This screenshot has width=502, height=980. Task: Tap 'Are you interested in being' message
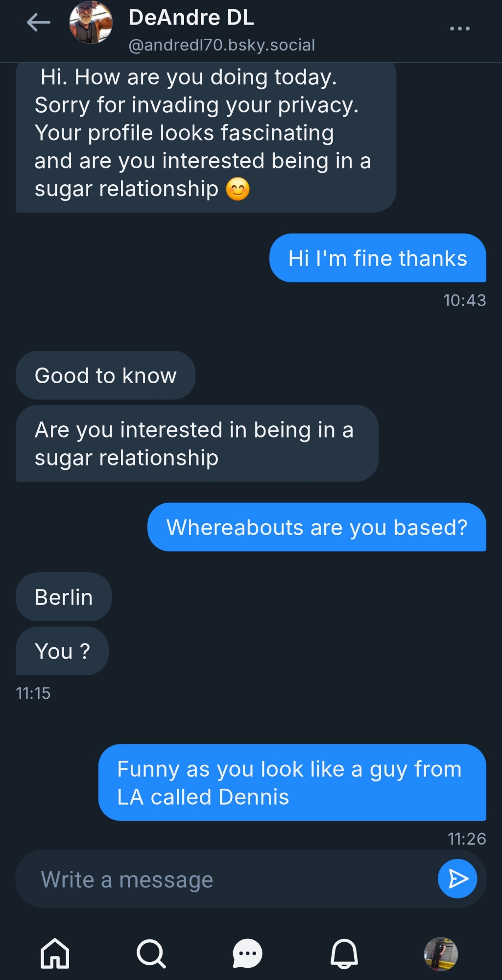196,443
